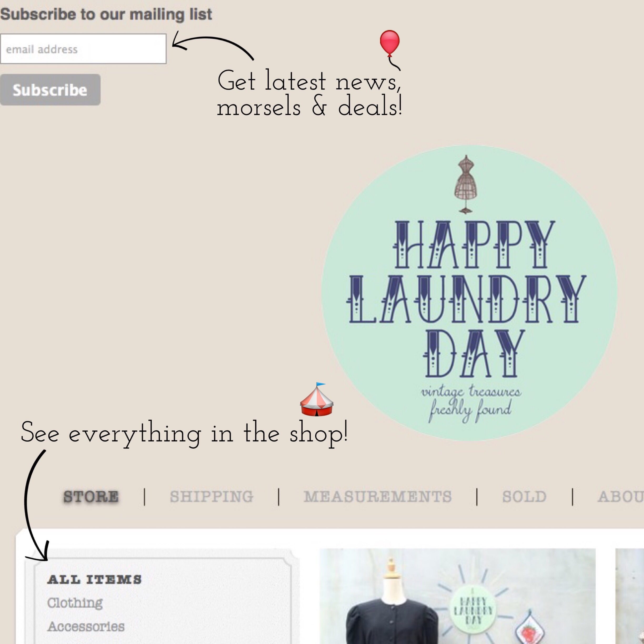Click the curved arrow pointing to email field

[x=213, y=45]
